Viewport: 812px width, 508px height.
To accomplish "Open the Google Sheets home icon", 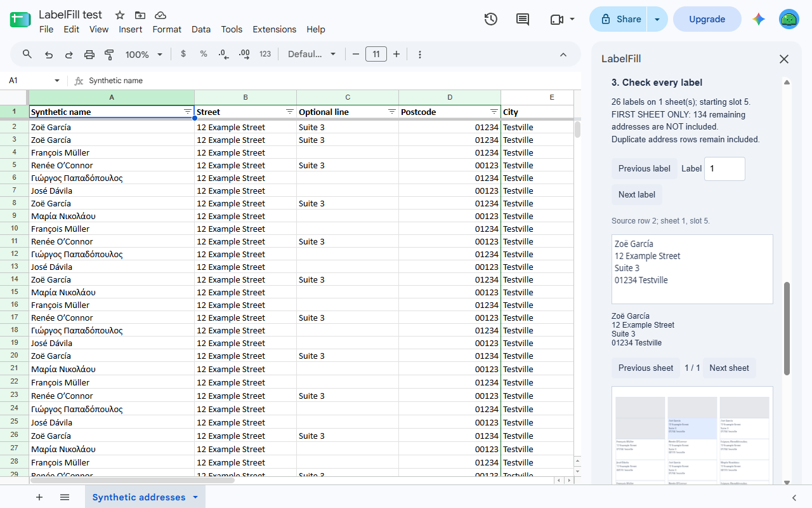I will click(20, 20).
